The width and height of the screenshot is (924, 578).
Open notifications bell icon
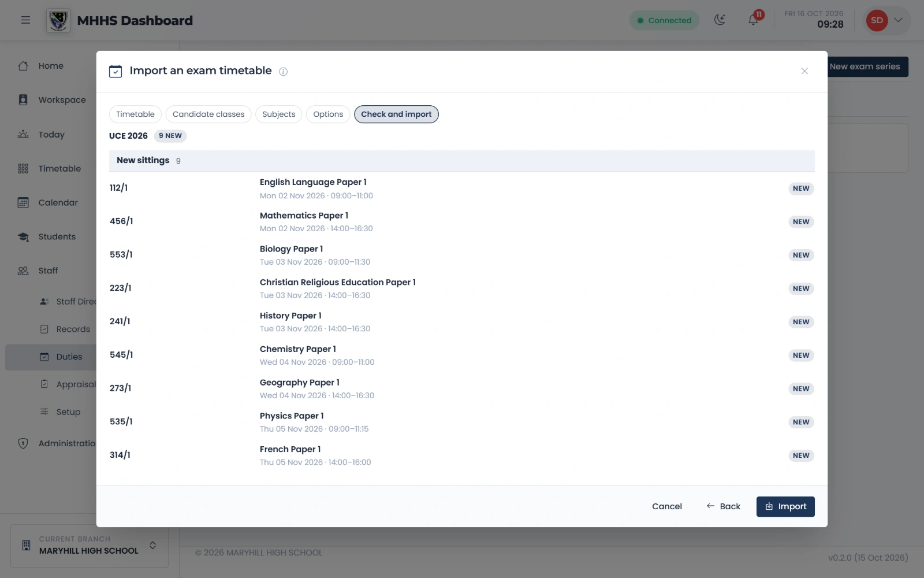(x=754, y=20)
